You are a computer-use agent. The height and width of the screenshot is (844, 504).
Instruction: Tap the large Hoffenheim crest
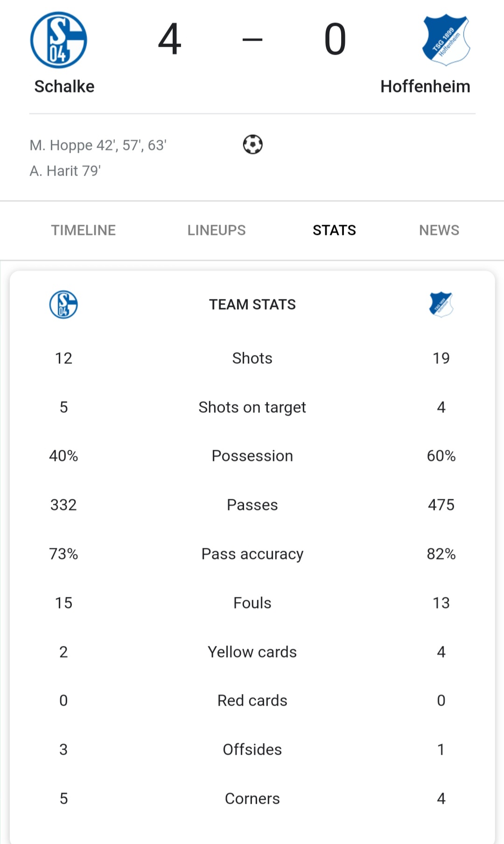446,40
